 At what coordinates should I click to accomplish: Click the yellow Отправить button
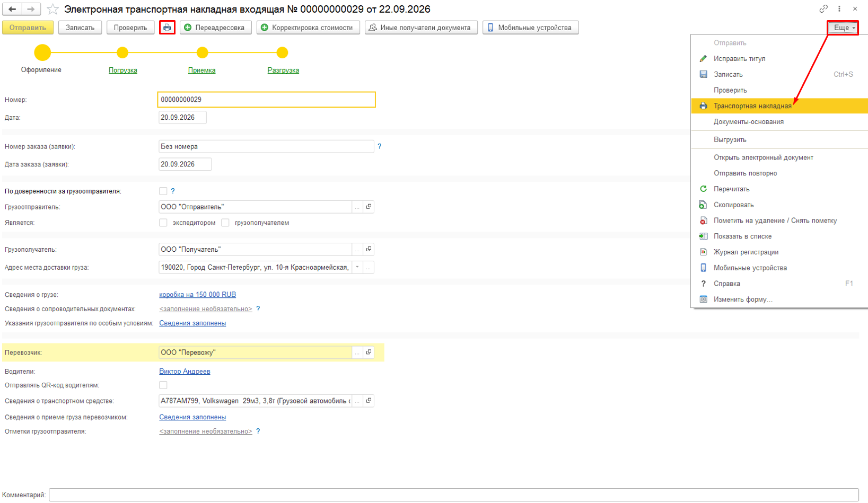point(28,28)
